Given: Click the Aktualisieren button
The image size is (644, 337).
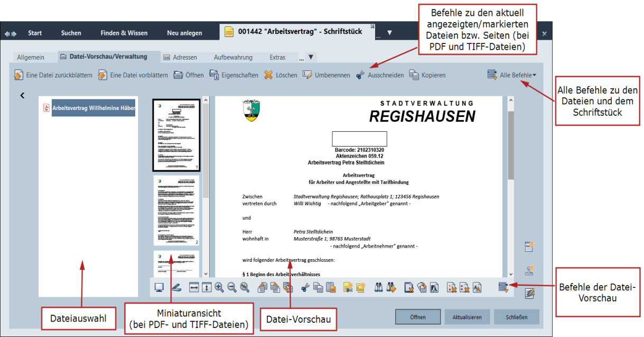Looking at the screenshot, I should coord(466,317).
